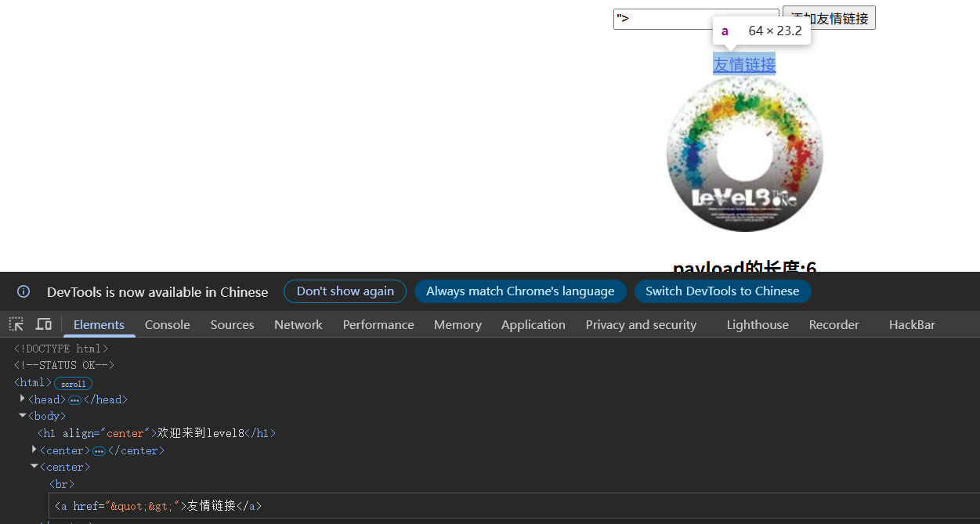Viewport: 980px width, 524px height.
Task: Click the DevTools language info icon
Action: (24, 291)
